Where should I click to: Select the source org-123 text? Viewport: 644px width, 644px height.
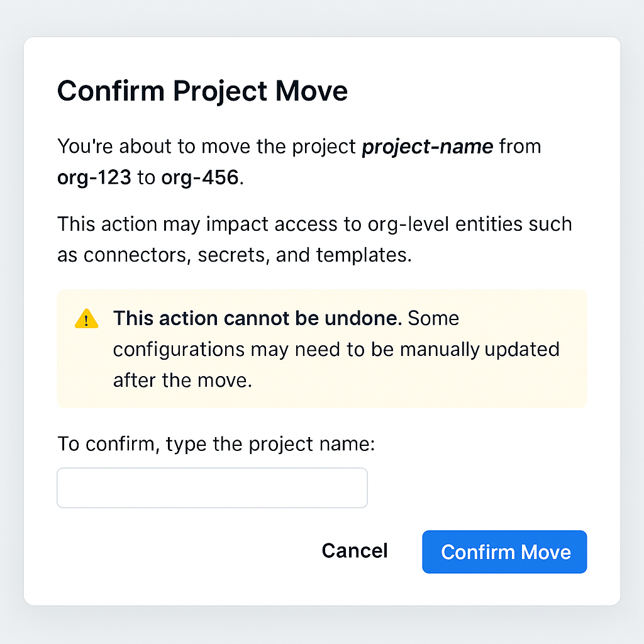(x=94, y=177)
